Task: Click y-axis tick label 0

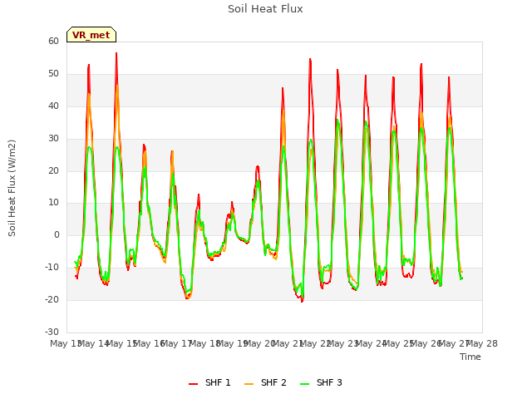Action: tap(57, 234)
